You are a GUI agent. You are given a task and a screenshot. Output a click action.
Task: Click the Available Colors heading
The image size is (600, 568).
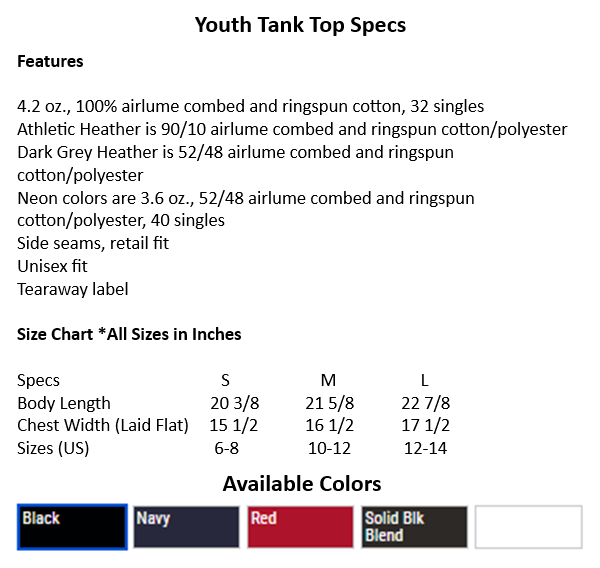click(x=301, y=484)
